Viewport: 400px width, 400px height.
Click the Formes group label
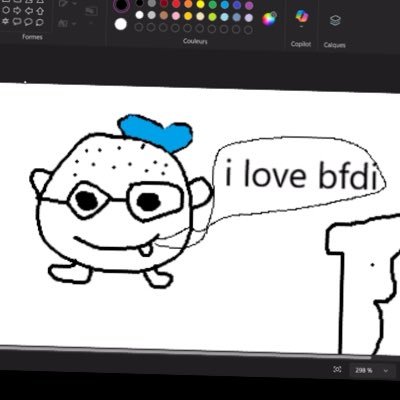click(32, 37)
